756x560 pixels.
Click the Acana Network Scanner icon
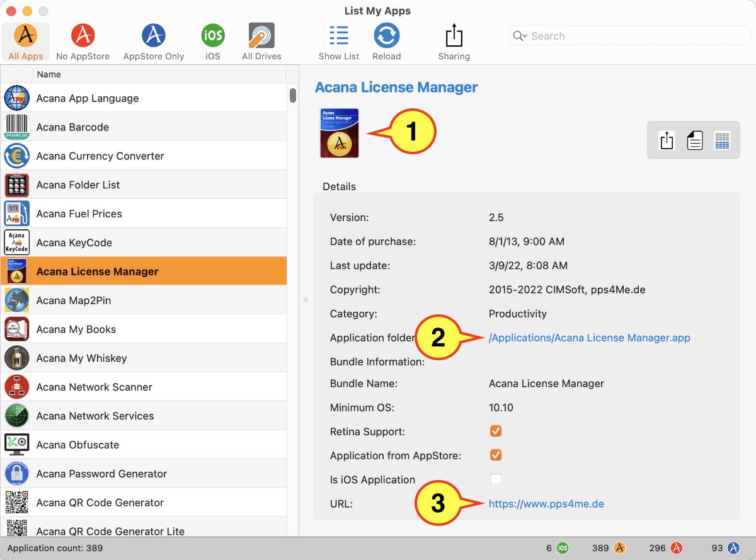click(17, 387)
